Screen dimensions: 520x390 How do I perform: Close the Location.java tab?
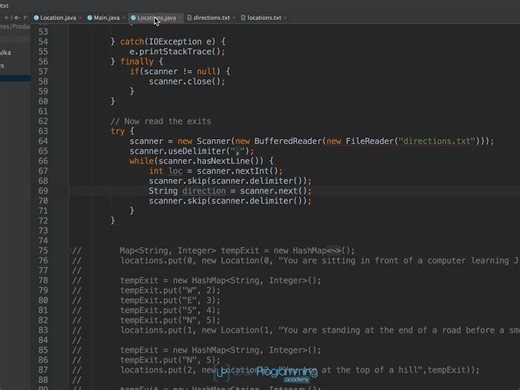coord(80,18)
